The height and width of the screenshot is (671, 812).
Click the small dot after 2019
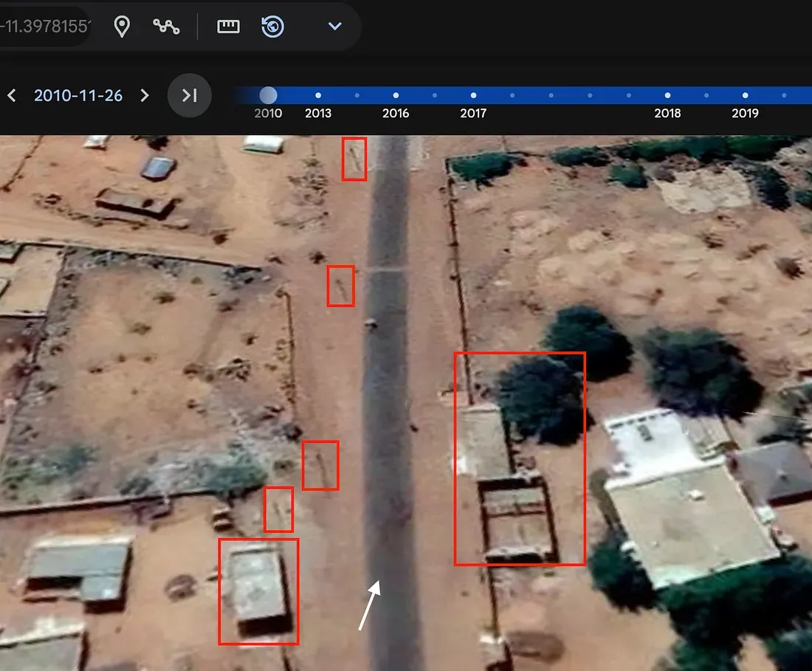click(784, 95)
